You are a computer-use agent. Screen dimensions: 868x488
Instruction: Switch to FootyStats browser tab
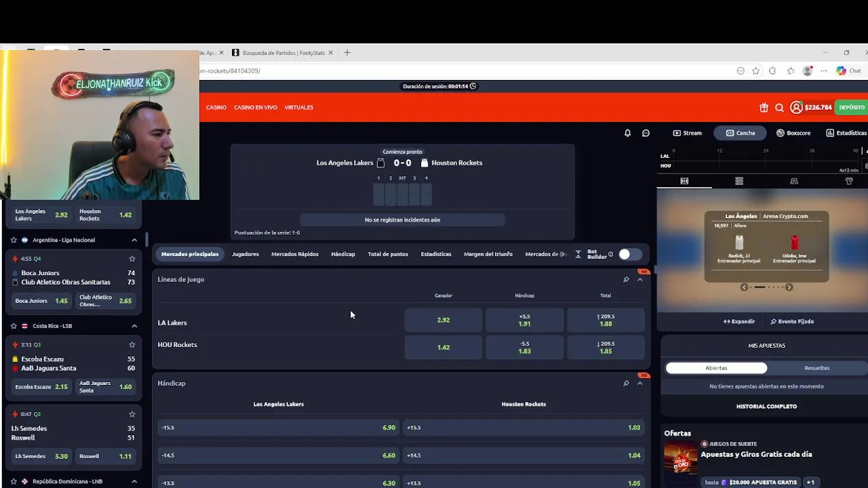click(283, 52)
